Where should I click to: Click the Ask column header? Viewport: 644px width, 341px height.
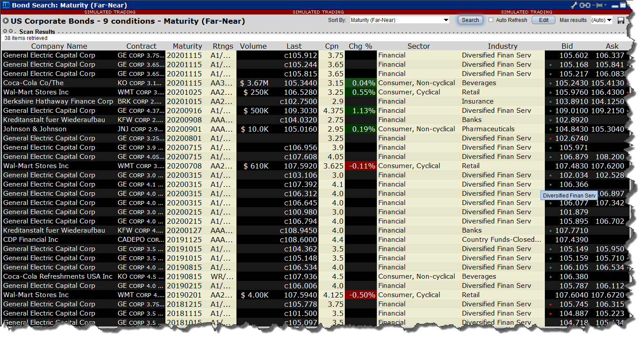(612, 46)
